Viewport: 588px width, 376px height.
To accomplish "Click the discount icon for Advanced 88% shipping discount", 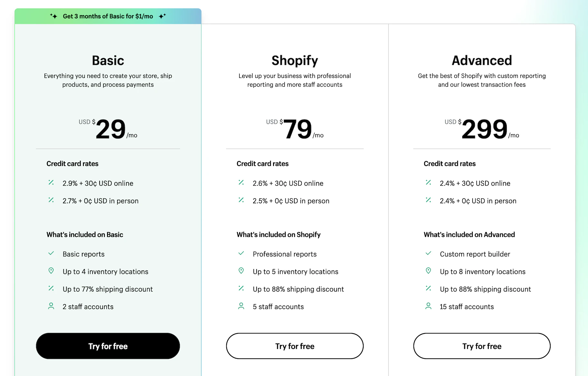I will point(428,288).
